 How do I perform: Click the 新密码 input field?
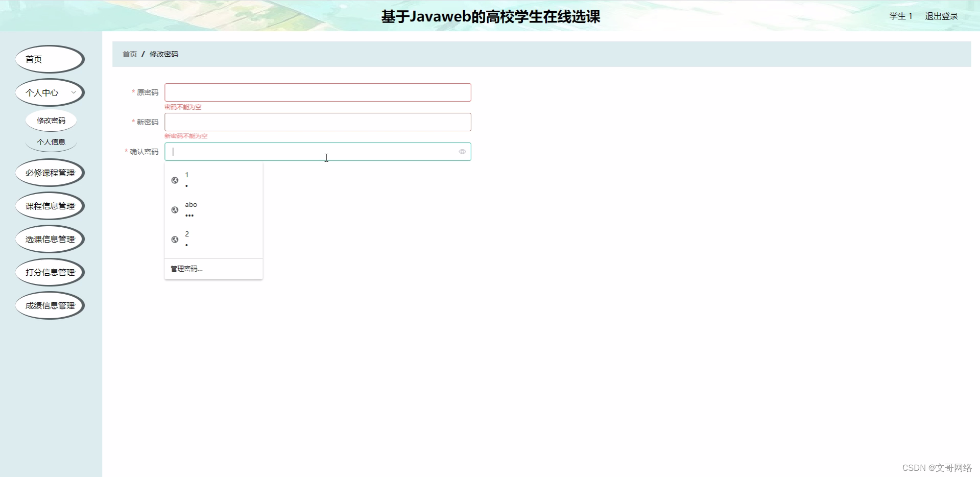click(317, 122)
